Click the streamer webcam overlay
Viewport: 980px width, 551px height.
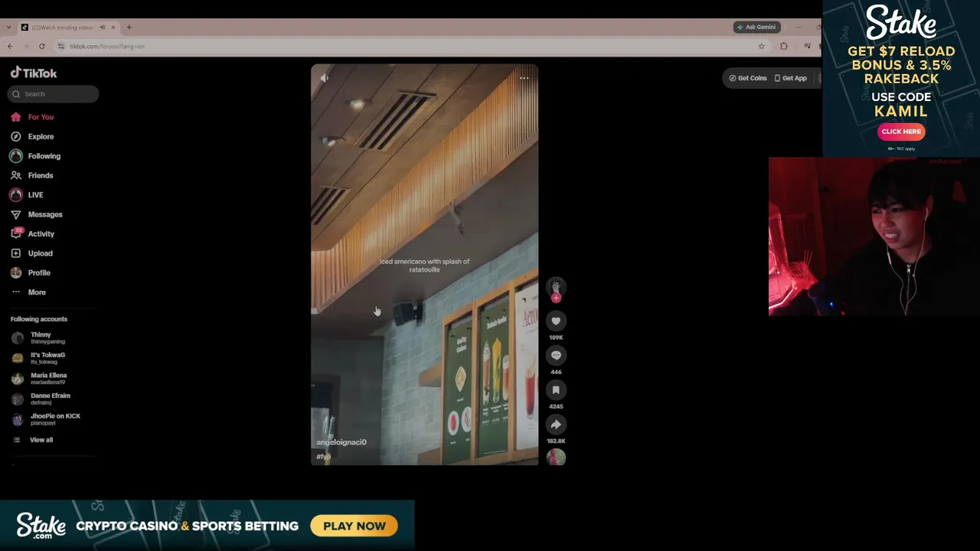pos(874,236)
